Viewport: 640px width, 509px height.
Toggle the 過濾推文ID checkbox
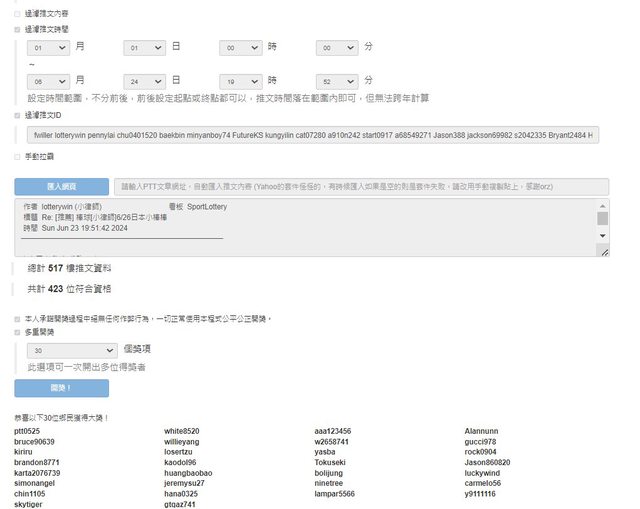point(17,115)
